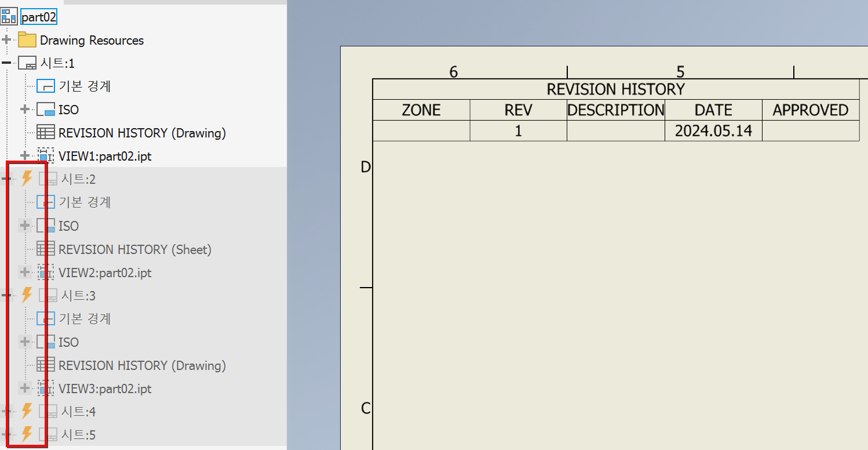Expand the VIEW3:part02.ipt node
Screen dimensions: 868x450
[x=25, y=389]
